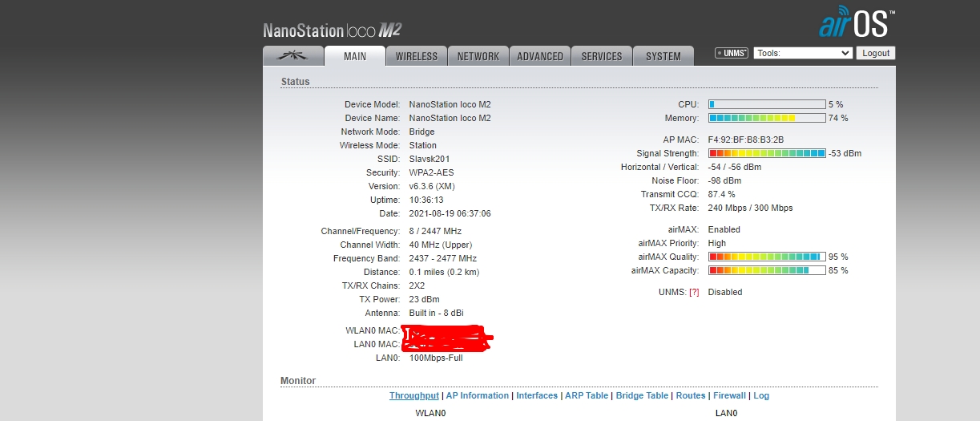Click the date value 2021-08-19 06:37:06
Screen dimensions: 980x421
click(450, 213)
